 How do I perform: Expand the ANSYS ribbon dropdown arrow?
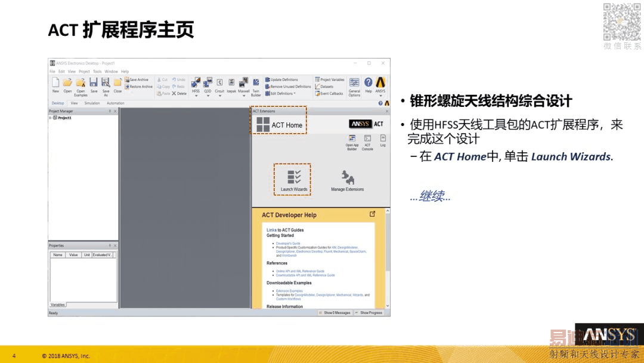point(380,96)
